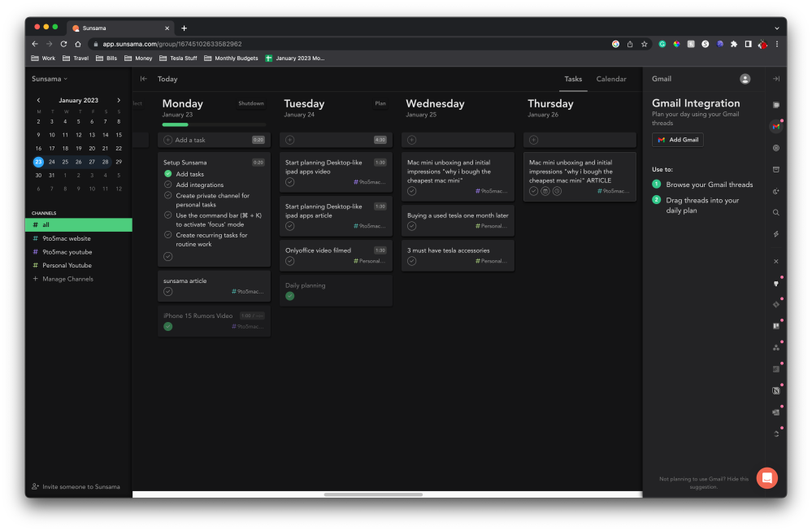Collapse the left sidebar arrow icon

point(144,79)
